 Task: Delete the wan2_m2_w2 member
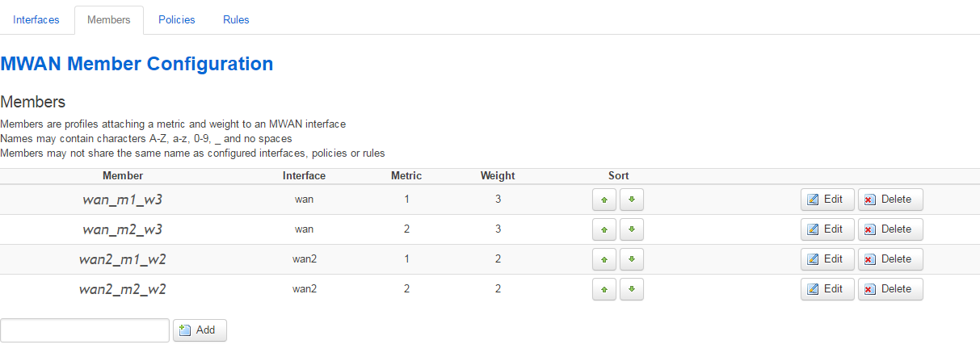pyautogui.click(x=890, y=289)
